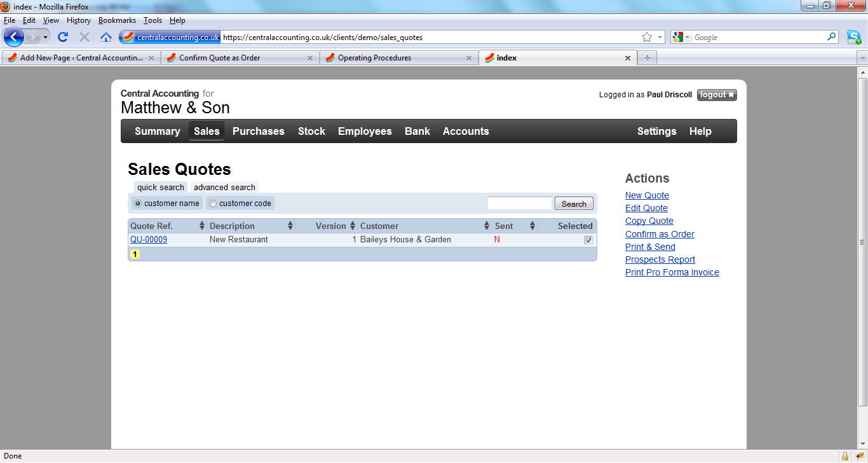This screenshot has height=463, width=868.
Task: Open the File menu
Action: pos(9,20)
